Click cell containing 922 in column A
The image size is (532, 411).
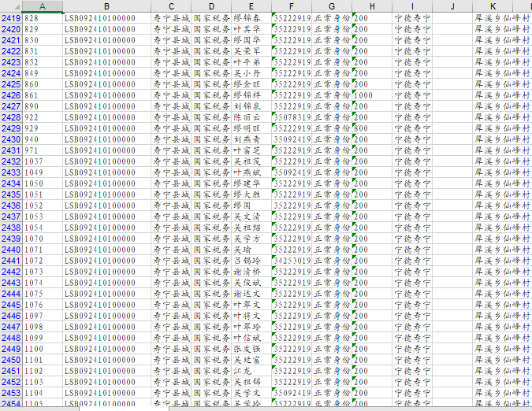pyautogui.click(x=43, y=117)
